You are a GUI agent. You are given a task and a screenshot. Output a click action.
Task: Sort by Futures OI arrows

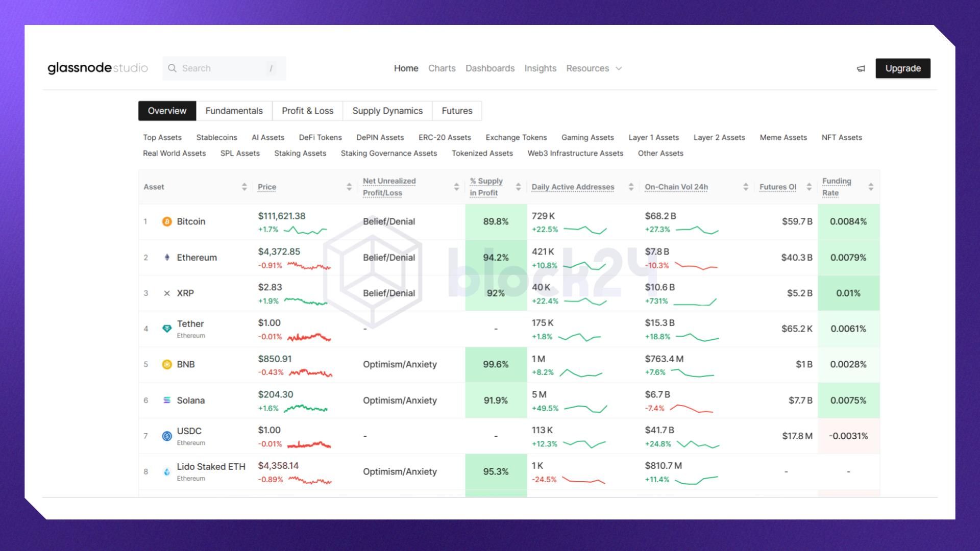tap(809, 187)
